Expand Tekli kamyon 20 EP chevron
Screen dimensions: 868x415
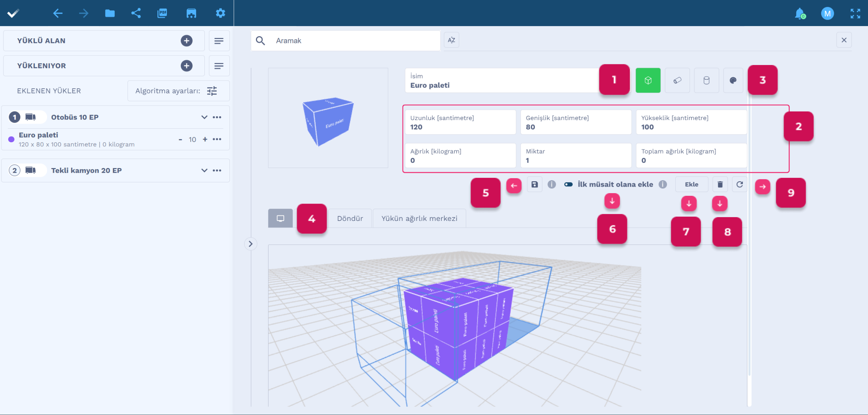(204, 170)
